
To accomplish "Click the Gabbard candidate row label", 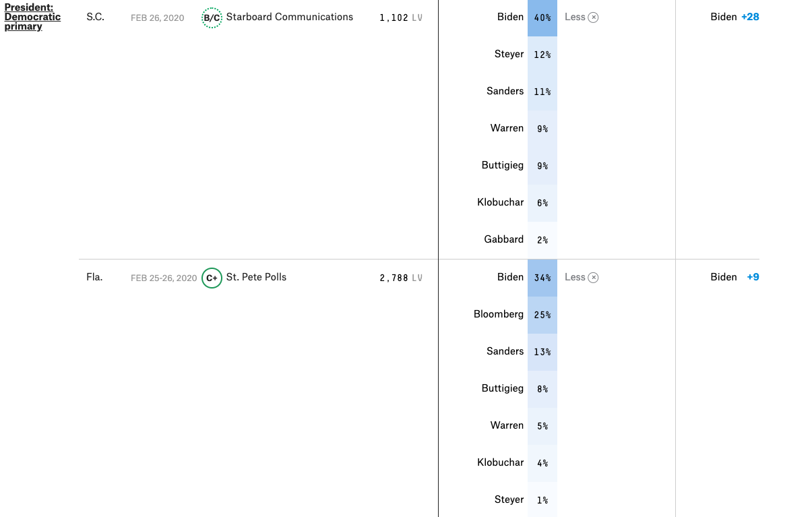I will click(503, 239).
